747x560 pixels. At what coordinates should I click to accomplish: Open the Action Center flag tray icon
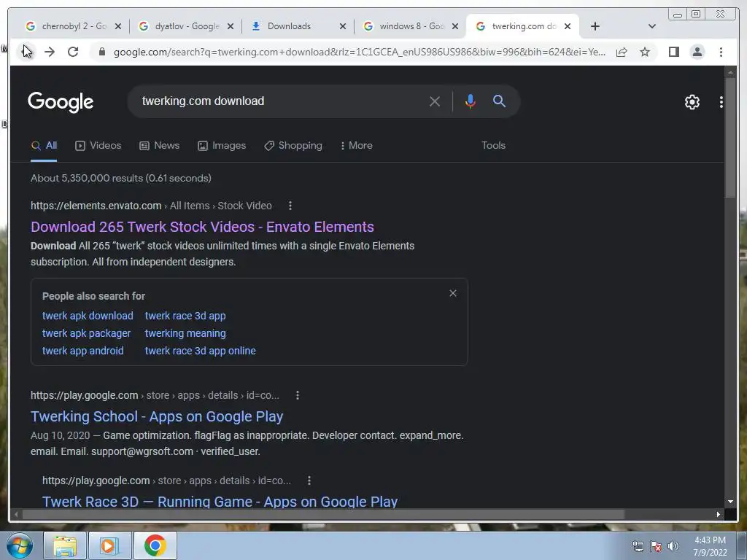click(x=656, y=546)
